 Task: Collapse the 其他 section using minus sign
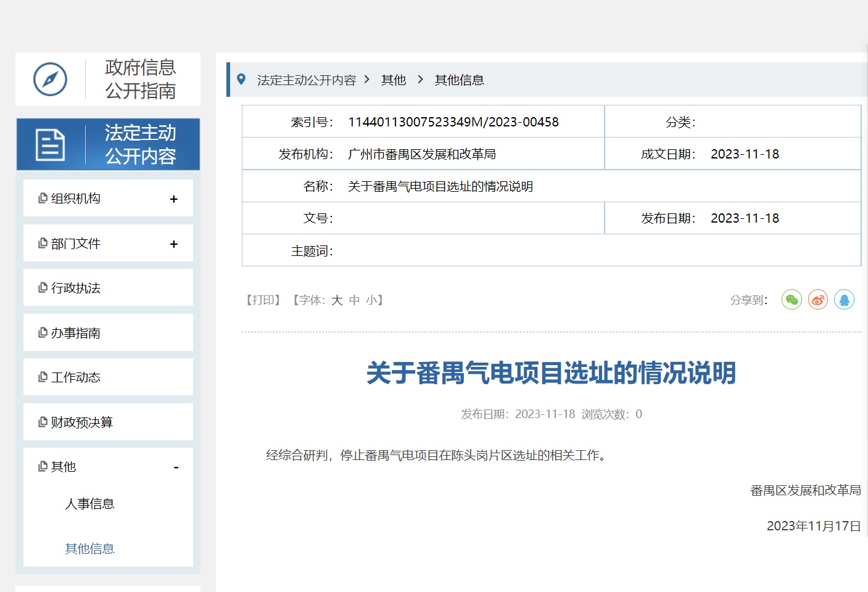point(176,467)
